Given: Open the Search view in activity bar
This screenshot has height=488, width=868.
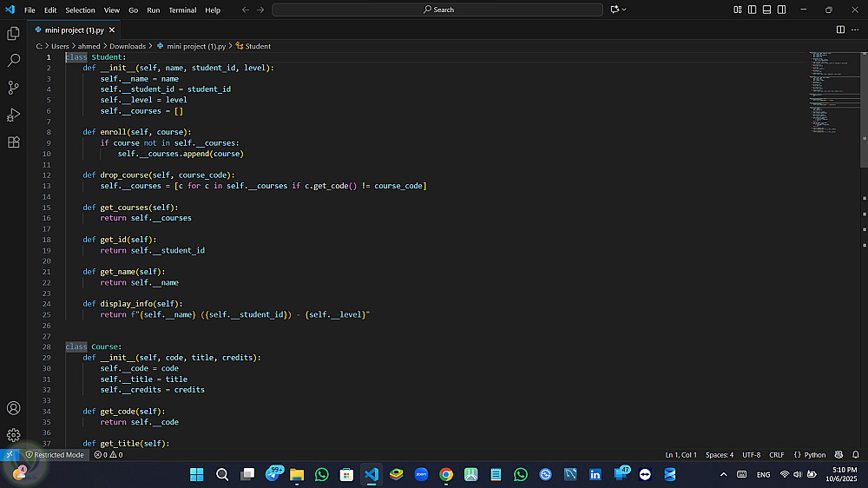Looking at the screenshot, I should pyautogui.click(x=13, y=61).
